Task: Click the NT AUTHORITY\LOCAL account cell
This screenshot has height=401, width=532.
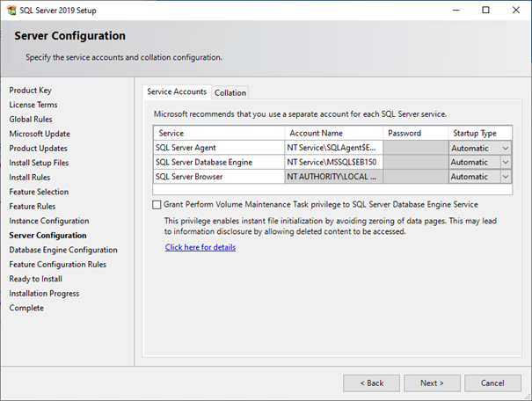Action: pyautogui.click(x=333, y=177)
